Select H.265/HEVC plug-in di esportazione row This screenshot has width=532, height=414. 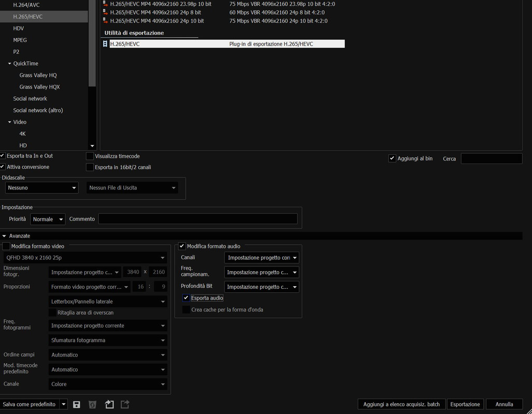[x=227, y=44]
